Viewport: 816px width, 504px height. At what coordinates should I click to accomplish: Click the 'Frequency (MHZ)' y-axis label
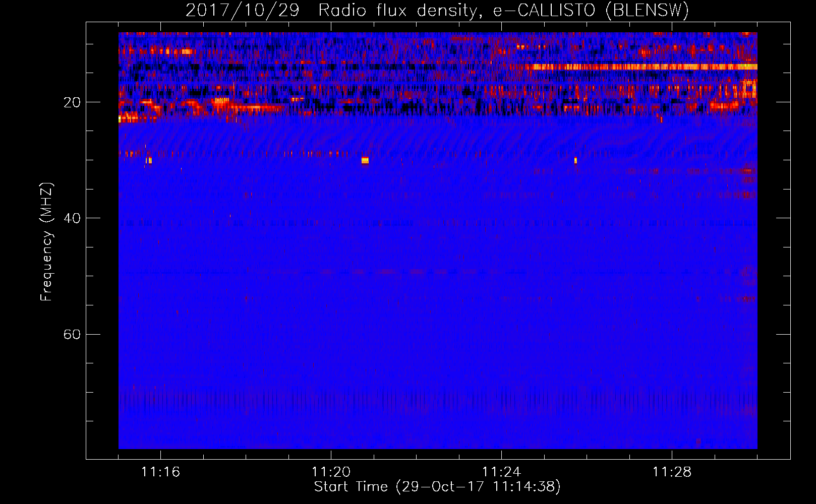click(x=46, y=242)
